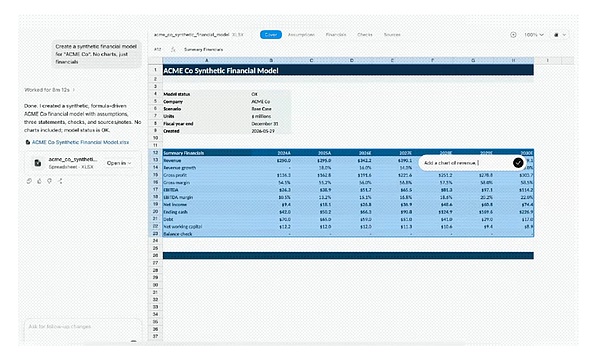This screenshot has height=360, width=600.
Task: Click the 'Revenue growth' row label
Action: [x=207, y=168]
